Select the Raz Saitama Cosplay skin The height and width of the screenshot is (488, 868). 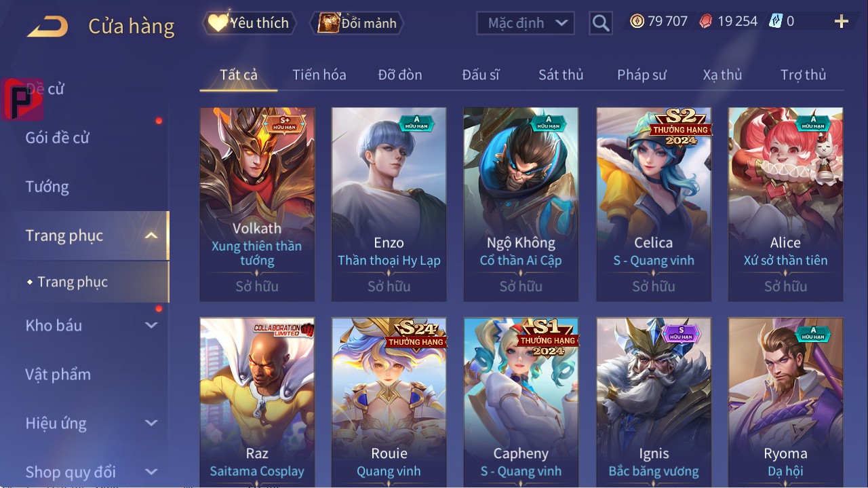[257, 402]
